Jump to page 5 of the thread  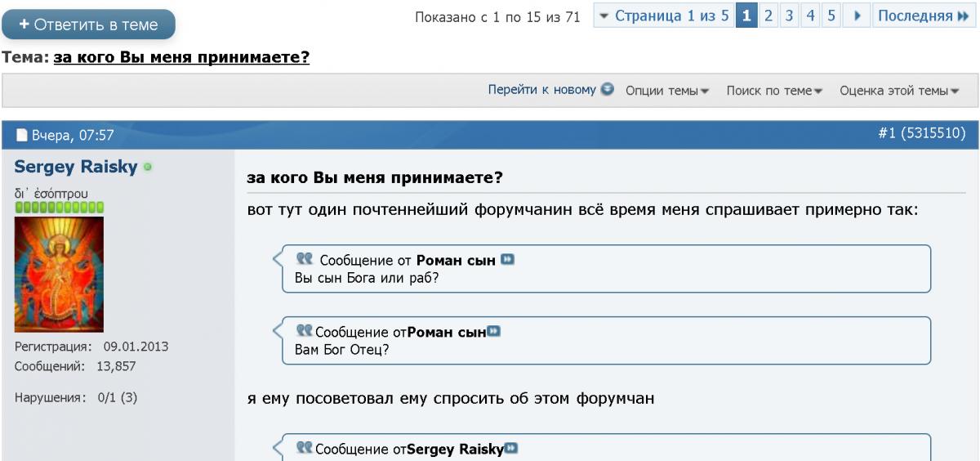pyautogui.click(x=830, y=16)
